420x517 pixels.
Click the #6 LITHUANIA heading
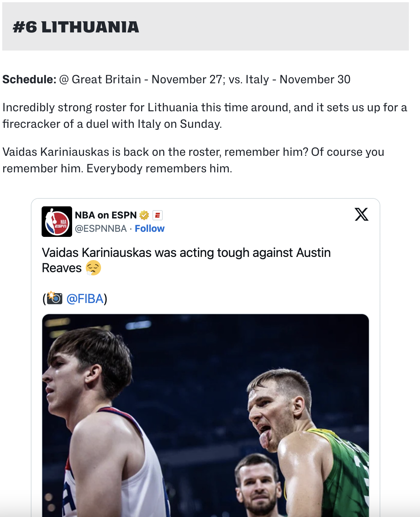coord(76,27)
